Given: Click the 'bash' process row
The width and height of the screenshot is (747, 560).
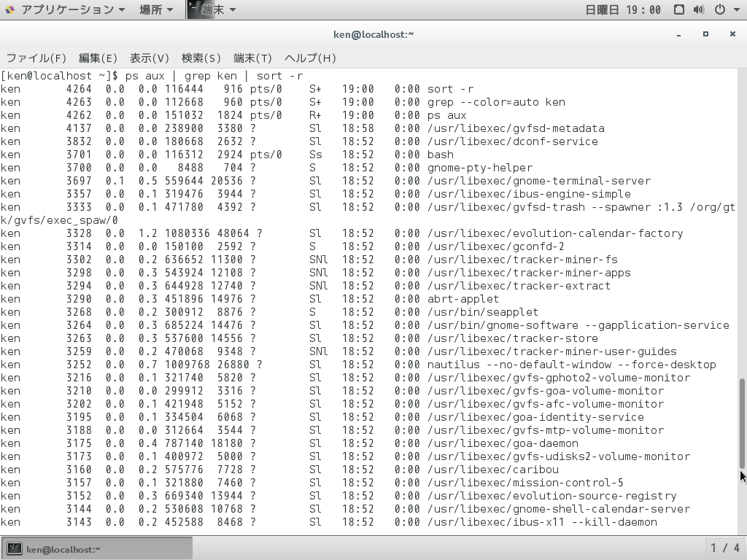Looking at the screenshot, I should pos(228,155).
